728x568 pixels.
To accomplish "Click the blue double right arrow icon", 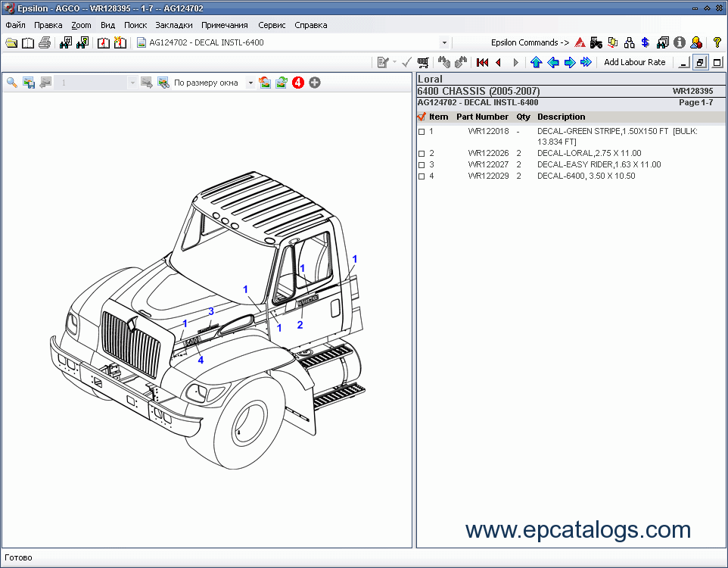I will [x=586, y=62].
